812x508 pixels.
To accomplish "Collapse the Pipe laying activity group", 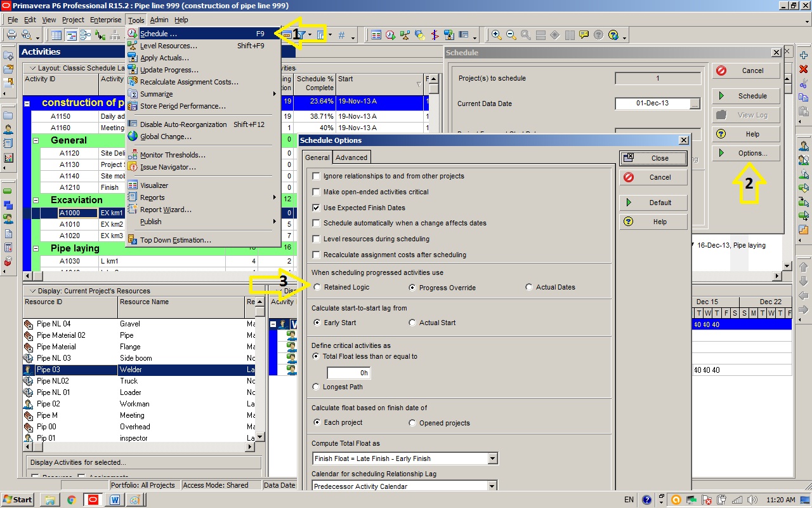I will click(36, 248).
